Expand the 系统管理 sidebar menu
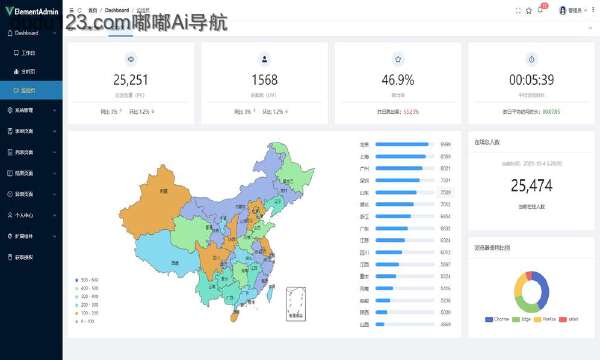Screen dimensions: 600x360 pyautogui.click(x=31, y=110)
